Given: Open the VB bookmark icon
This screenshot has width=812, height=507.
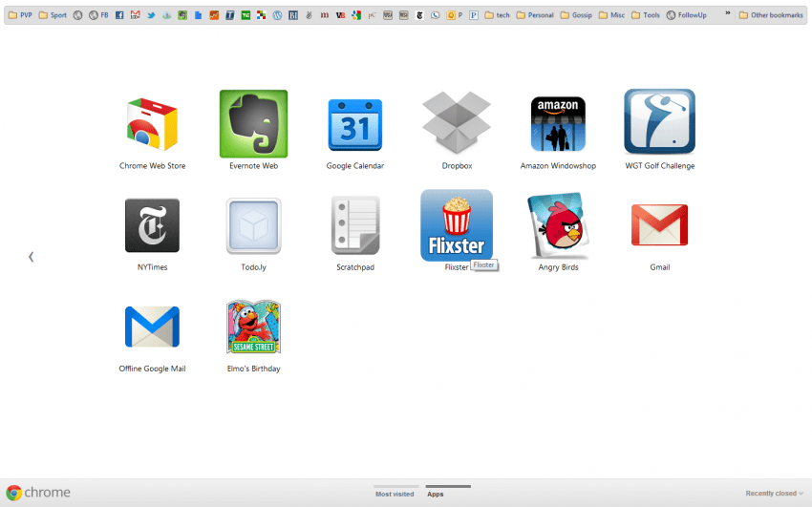Looking at the screenshot, I should click(340, 15).
